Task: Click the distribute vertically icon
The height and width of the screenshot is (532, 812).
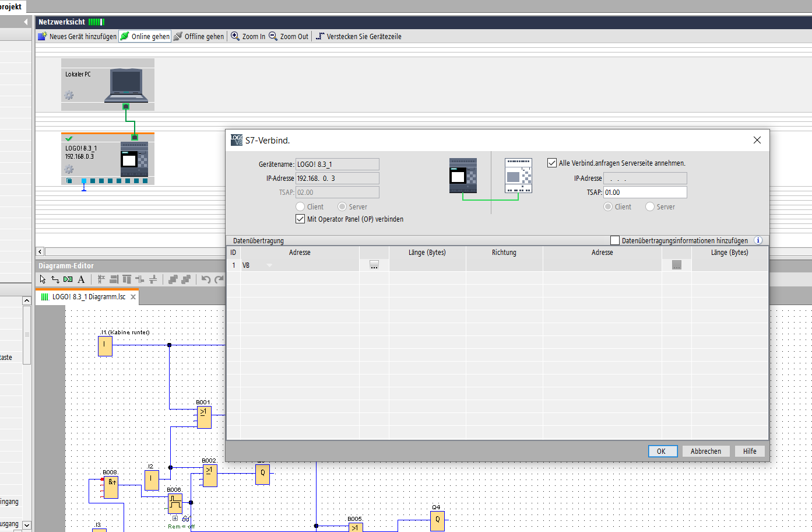Action: pyautogui.click(x=153, y=279)
